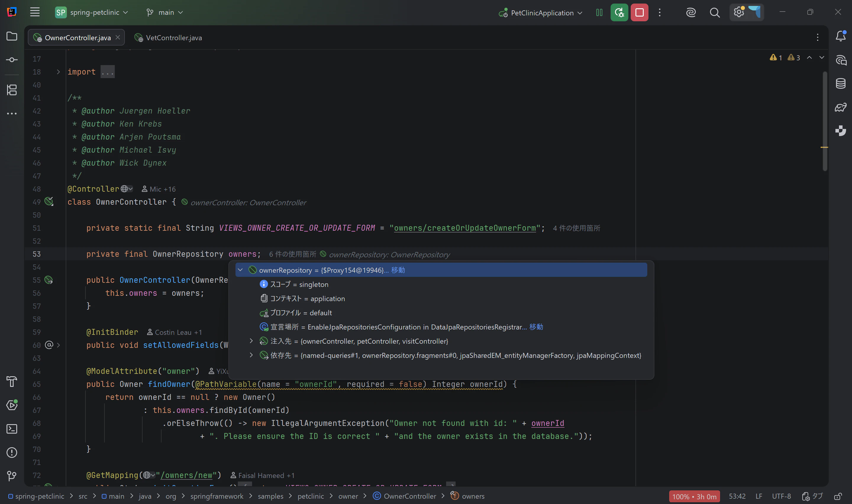Open Search Everywhere magnifier

click(714, 12)
